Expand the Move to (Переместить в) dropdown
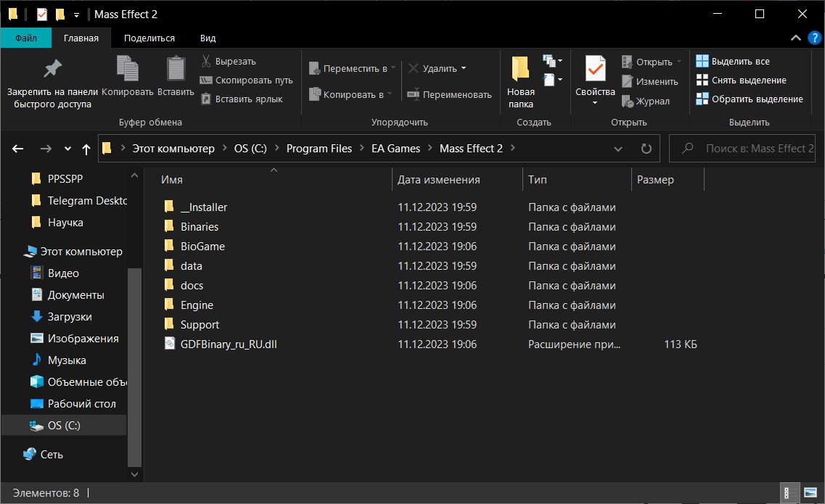This screenshot has width=825, height=504. pos(393,68)
